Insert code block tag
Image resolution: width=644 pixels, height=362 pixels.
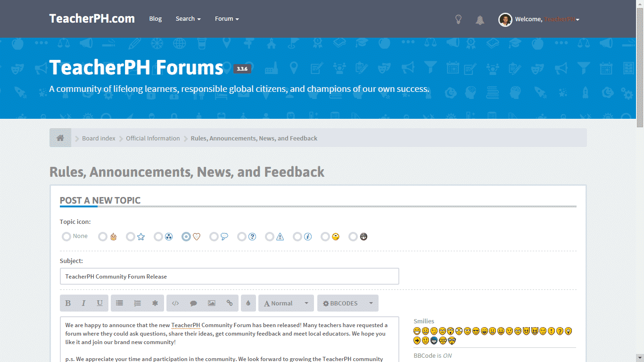[175, 303]
